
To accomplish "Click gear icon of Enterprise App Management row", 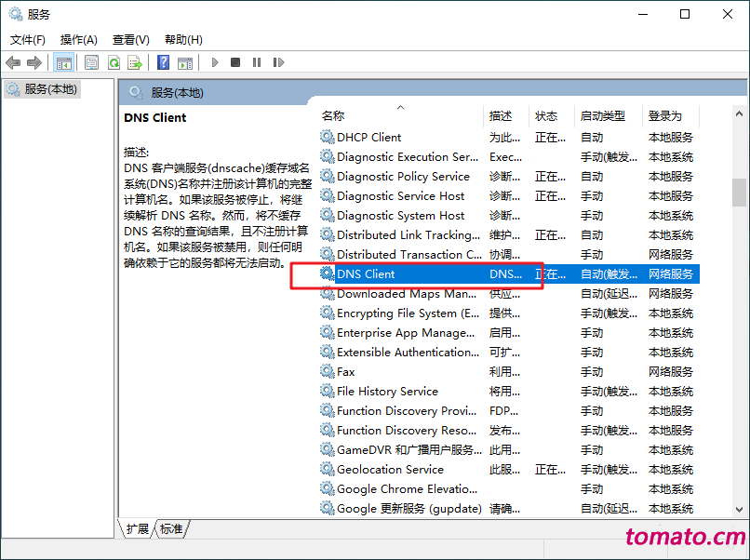I will [x=328, y=332].
